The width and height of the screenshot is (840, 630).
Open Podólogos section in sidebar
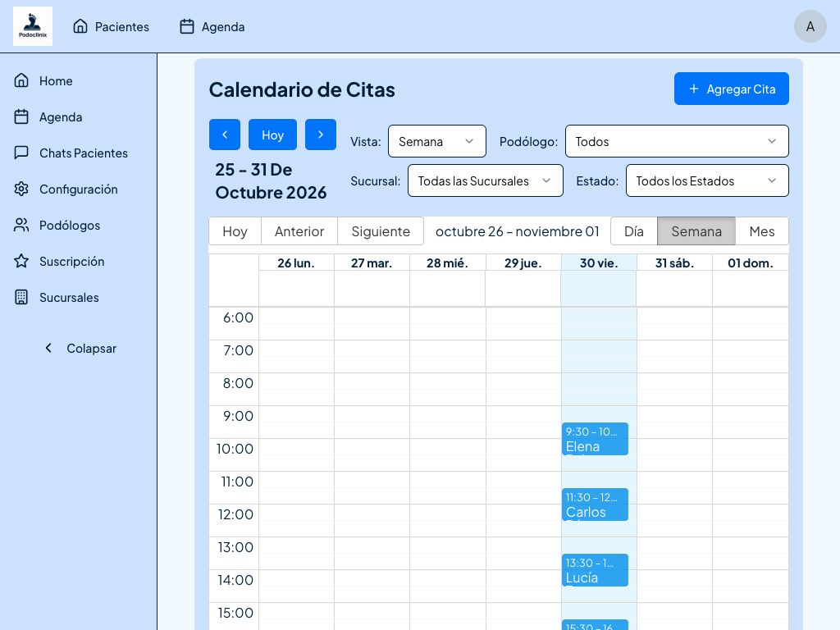click(70, 225)
